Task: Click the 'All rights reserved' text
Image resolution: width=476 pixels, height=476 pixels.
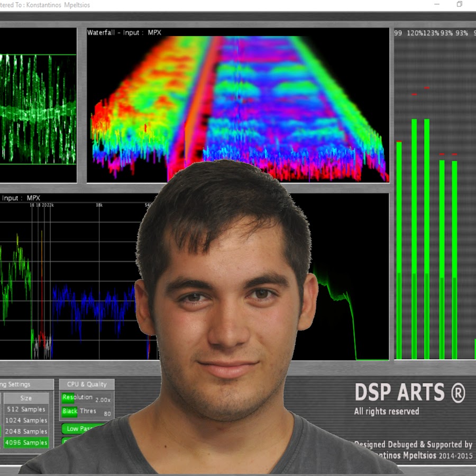Action: click(x=387, y=411)
